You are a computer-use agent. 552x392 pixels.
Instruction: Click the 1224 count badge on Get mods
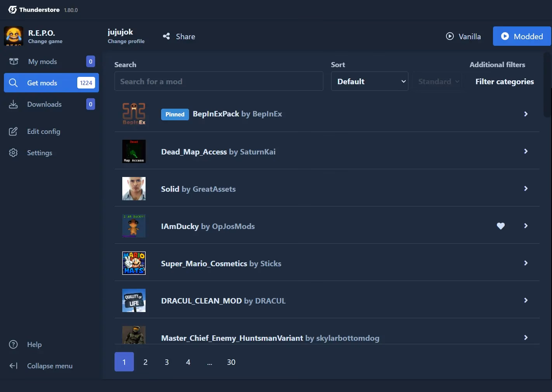(x=86, y=83)
